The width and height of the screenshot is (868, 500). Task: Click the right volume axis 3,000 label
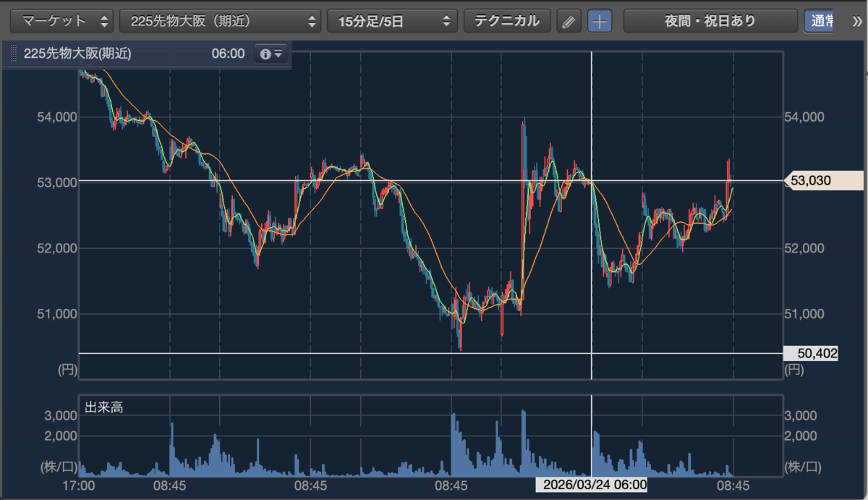[x=801, y=415]
